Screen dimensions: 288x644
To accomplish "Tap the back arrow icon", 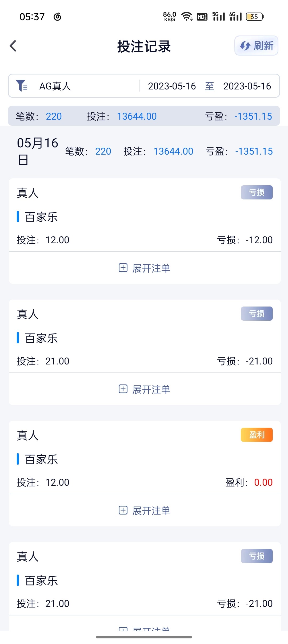I will pyautogui.click(x=13, y=46).
